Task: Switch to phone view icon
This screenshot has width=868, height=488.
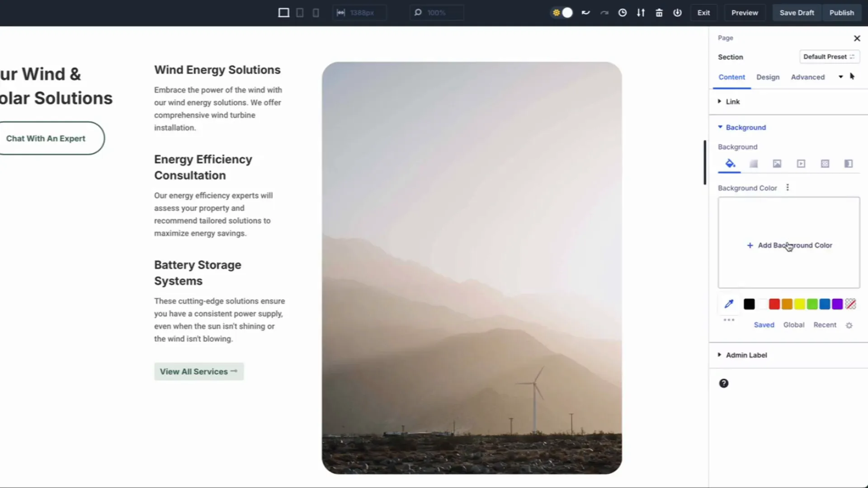Action: [x=316, y=13]
